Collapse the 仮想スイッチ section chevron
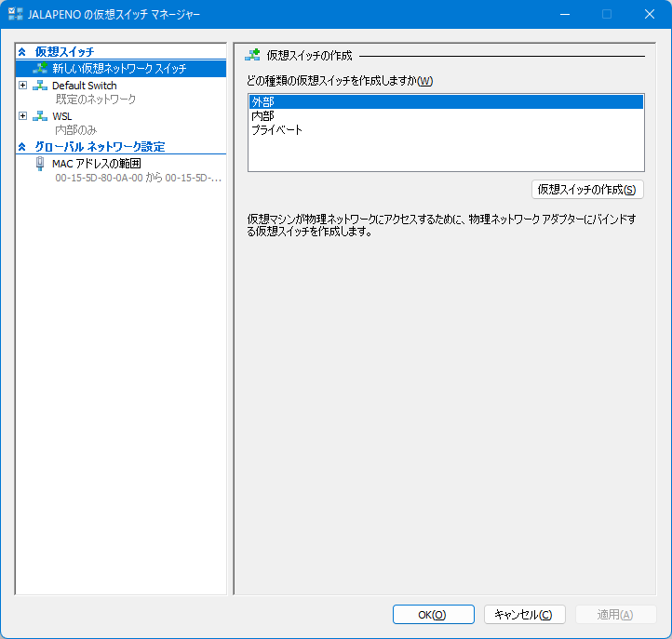 tap(21, 52)
